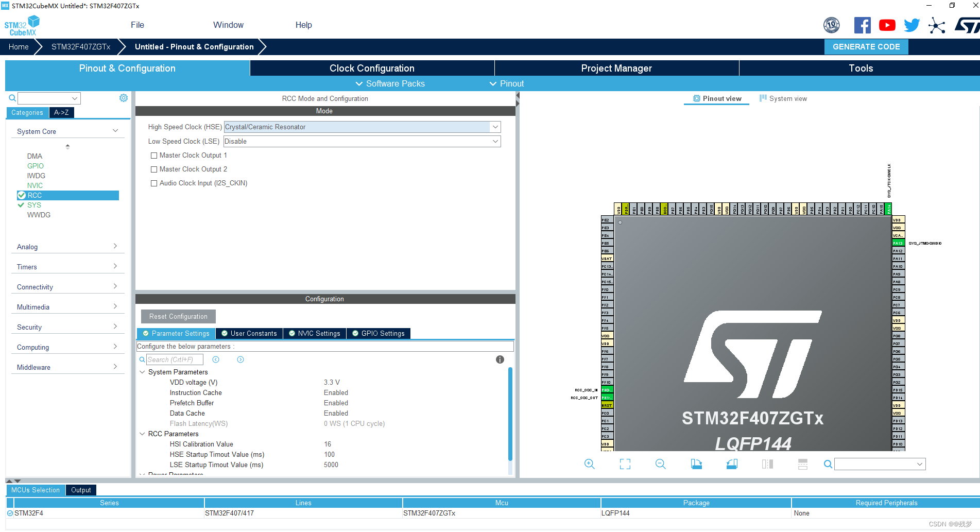This screenshot has height=532, width=980.
Task: Click the Pinout view chip icon
Action: click(x=696, y=98)
